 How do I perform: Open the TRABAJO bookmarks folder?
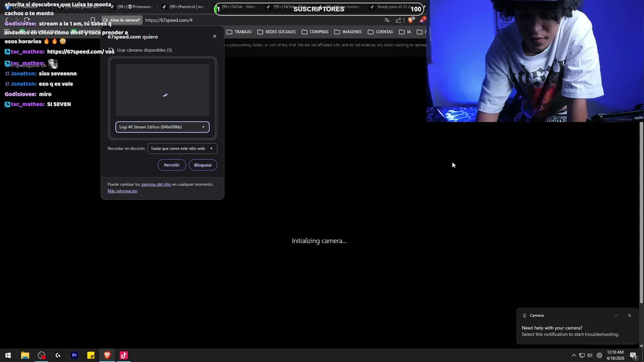pyautogui.click(x=239, y=32)
